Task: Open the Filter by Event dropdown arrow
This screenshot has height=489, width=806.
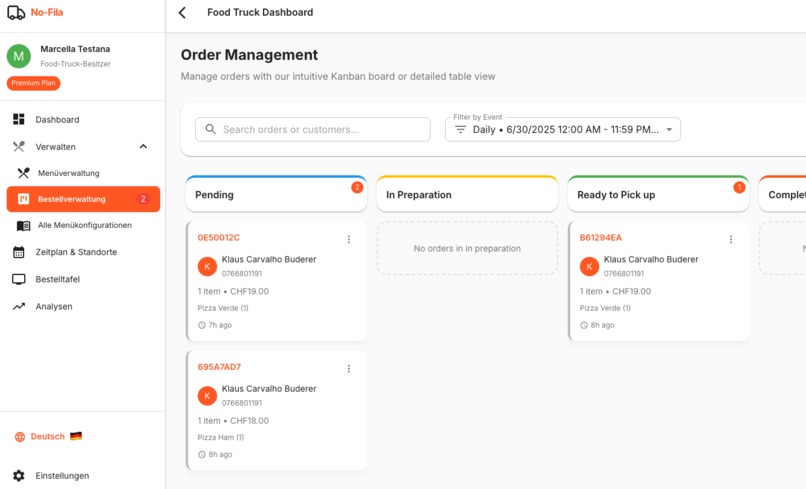Action: pos(669,130)
